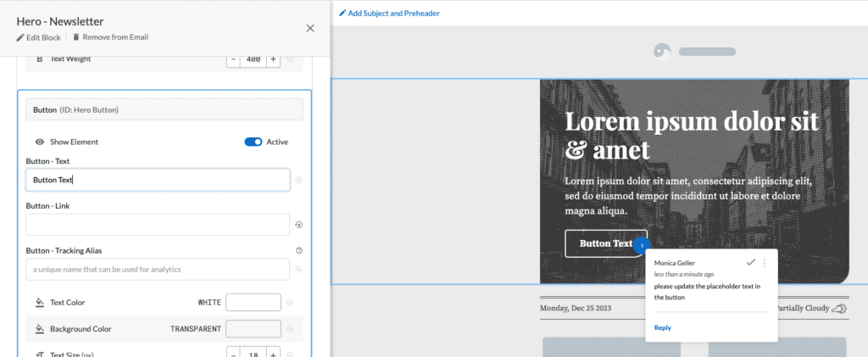The width and height of the screenshot is (868, 357).
Task: Increase the Text Weight value with plus
Action: pos(272,59)
